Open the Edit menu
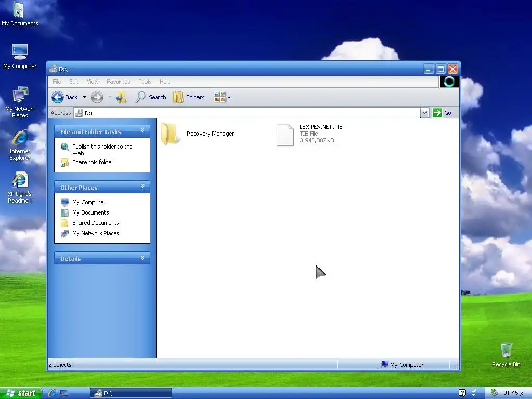 74,82
